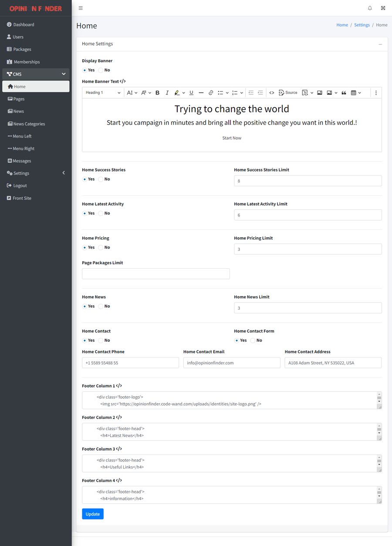
Task: Decrease indent in banner editor
Action: [x=251, y=93]
